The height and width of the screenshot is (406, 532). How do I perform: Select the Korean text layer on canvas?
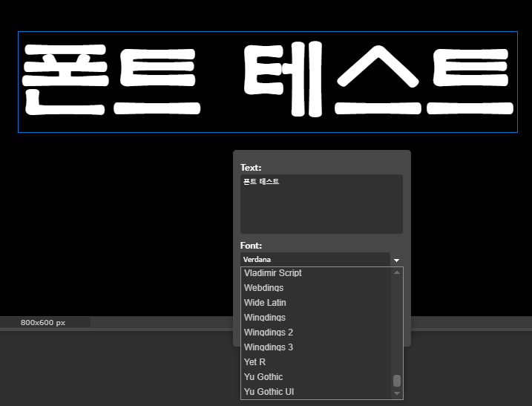tap(268, 82)
